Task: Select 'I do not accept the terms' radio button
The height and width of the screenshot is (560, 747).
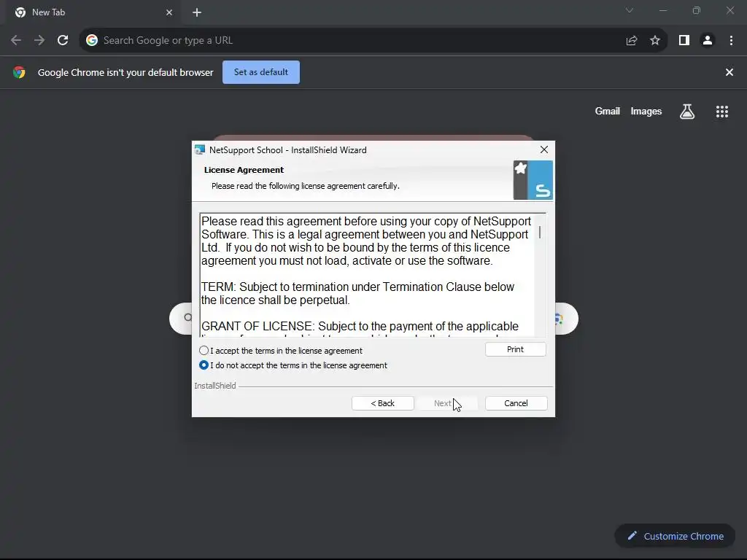Action: pos(204,365)
